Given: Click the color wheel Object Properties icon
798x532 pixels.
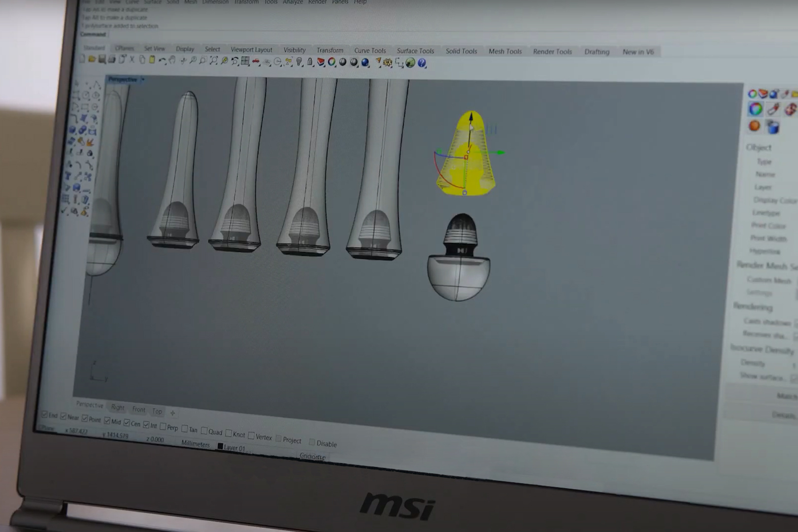Looking at the screenshot, I should pyautogui.click(x=332, y=62).
